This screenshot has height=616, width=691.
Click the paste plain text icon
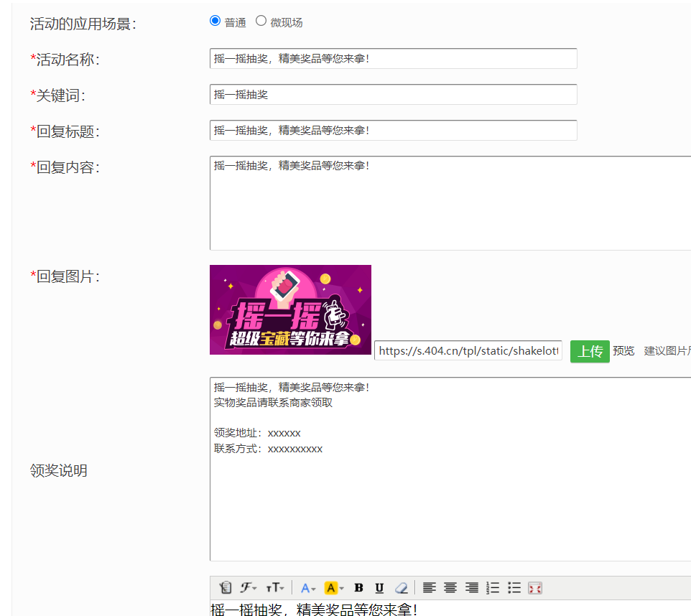click(x=226, y=588)
